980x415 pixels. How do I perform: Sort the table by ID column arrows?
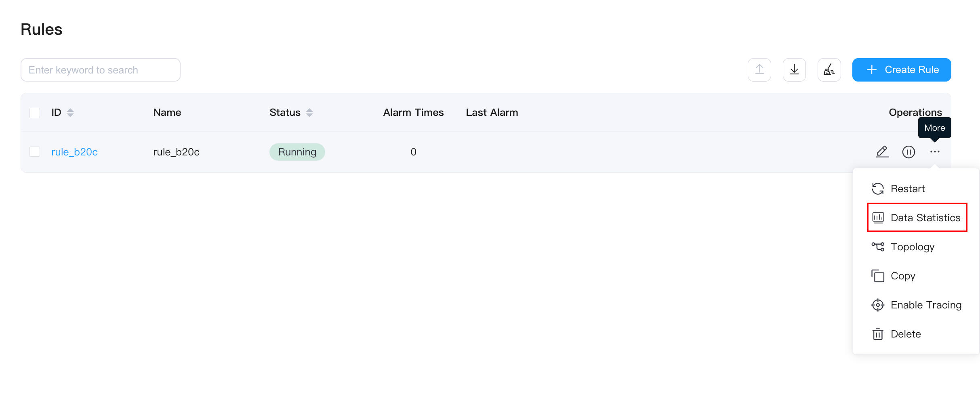tap(70, 113)
